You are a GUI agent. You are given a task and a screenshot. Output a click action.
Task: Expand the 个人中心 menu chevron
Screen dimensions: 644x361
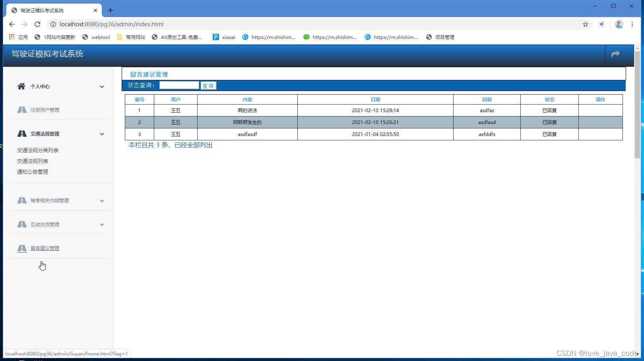click(x=102, y=87)
